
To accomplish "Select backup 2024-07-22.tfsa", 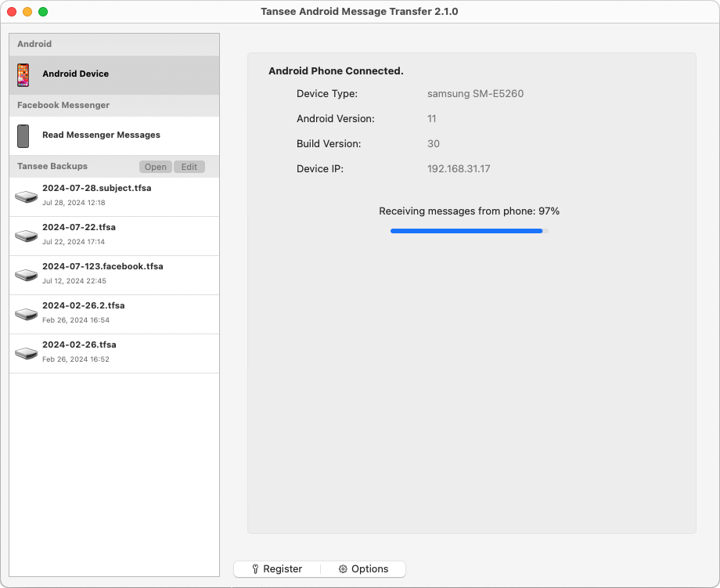I will point(114,236).
